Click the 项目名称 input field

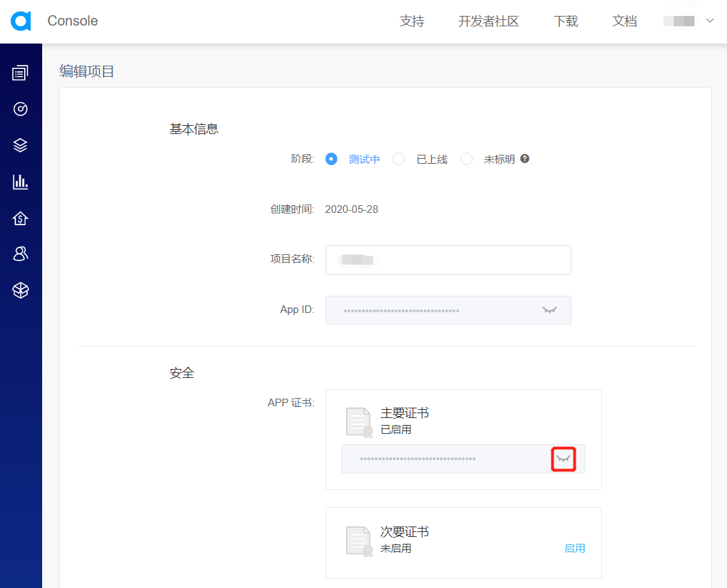click(x=448, y=260)
